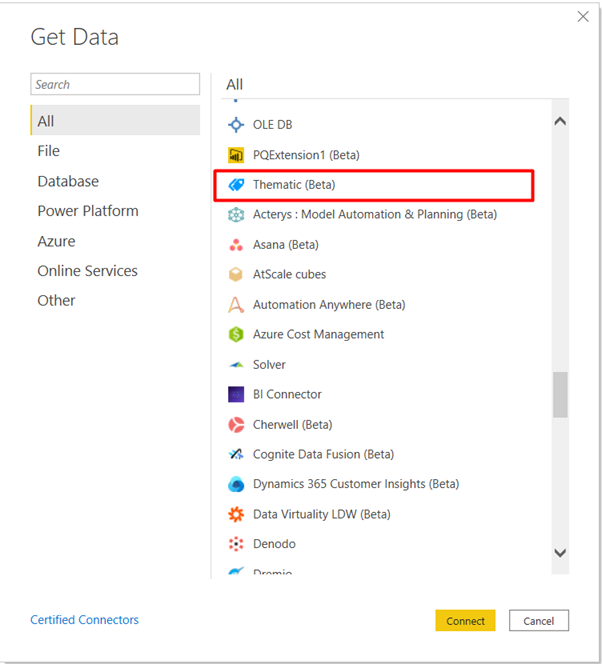Click the BI Connector purple icon
Image resolution: width=602 pixels, height=664 pixels.
point(236,394)
